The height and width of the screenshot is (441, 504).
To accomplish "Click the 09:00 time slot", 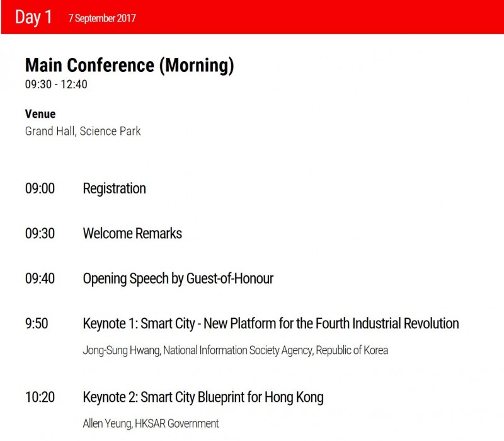I will click(x=40, y=188).
